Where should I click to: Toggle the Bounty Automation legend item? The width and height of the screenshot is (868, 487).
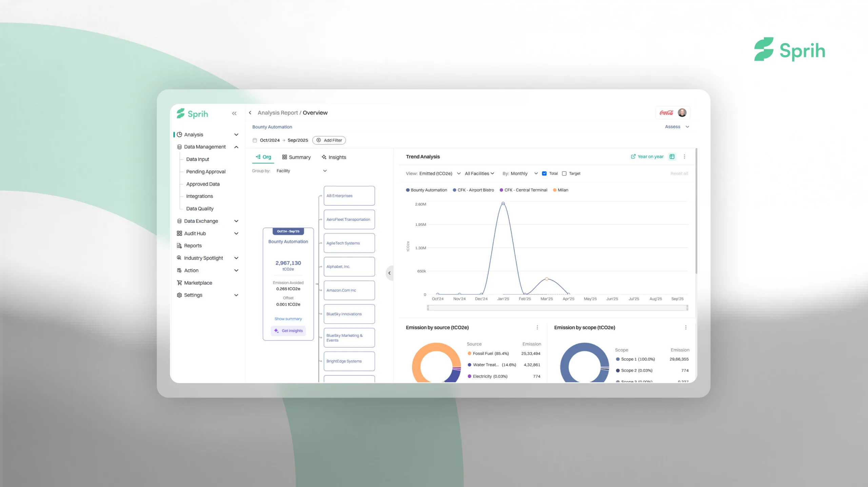(x=426, y=190)
